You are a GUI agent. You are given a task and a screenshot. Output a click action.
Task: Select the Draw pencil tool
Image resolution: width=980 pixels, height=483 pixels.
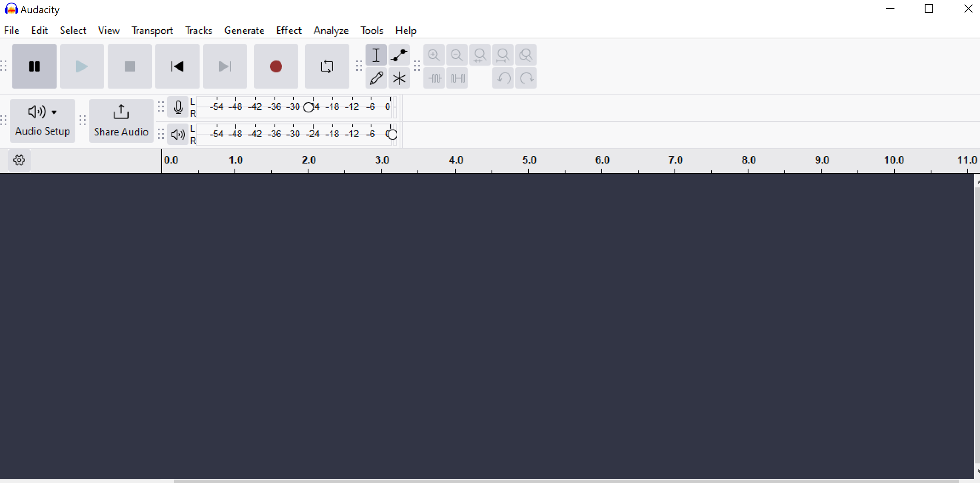(x=376, y=78)
